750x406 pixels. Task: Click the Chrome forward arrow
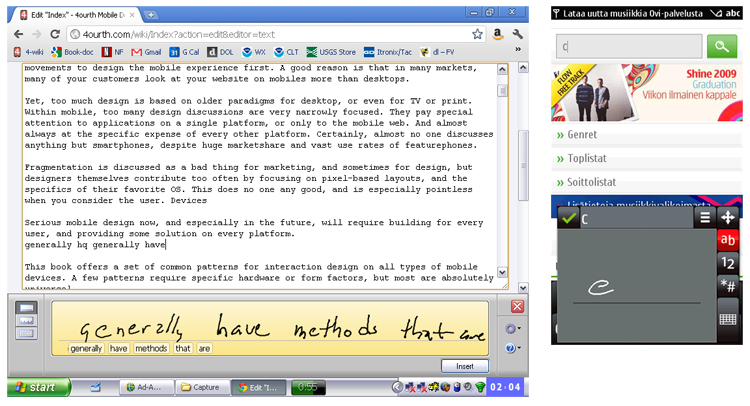(37, 34)
